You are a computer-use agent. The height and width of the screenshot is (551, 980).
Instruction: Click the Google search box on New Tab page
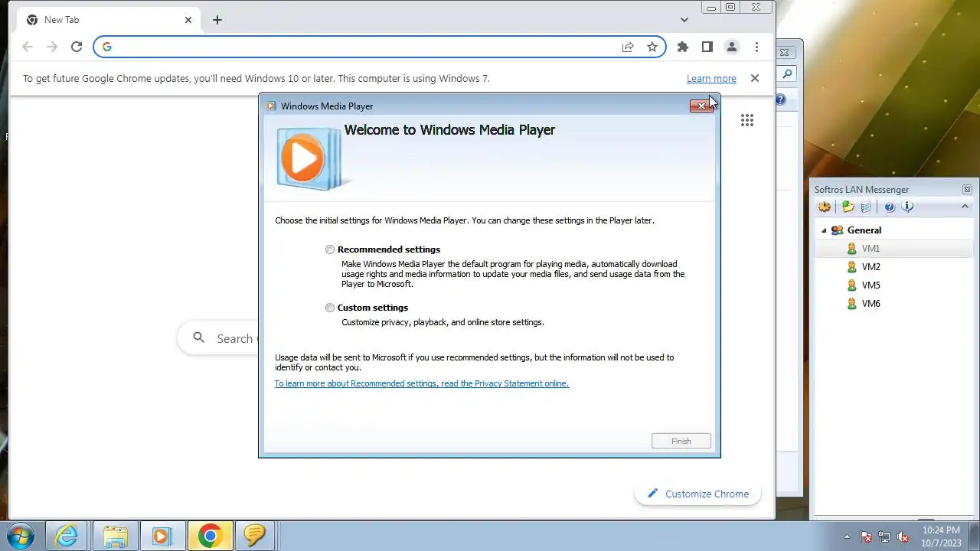[218, 338]
